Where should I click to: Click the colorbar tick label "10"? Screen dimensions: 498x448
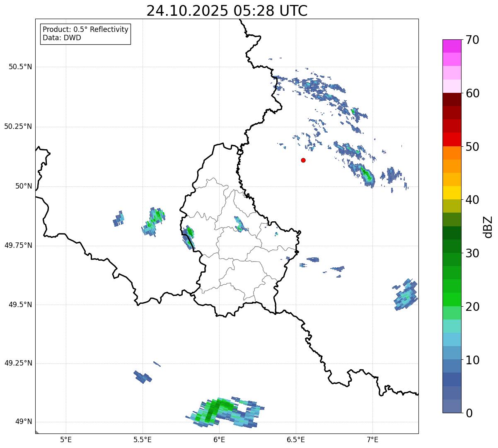(472, 360)
